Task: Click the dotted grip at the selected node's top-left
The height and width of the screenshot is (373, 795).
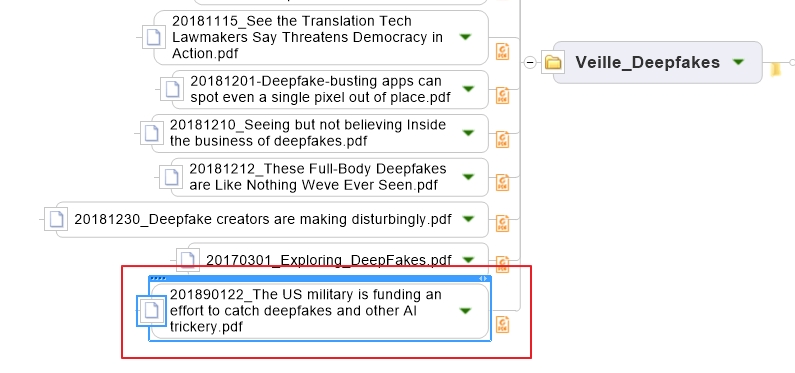Action: pyautogui.click(x=158, y=278)
